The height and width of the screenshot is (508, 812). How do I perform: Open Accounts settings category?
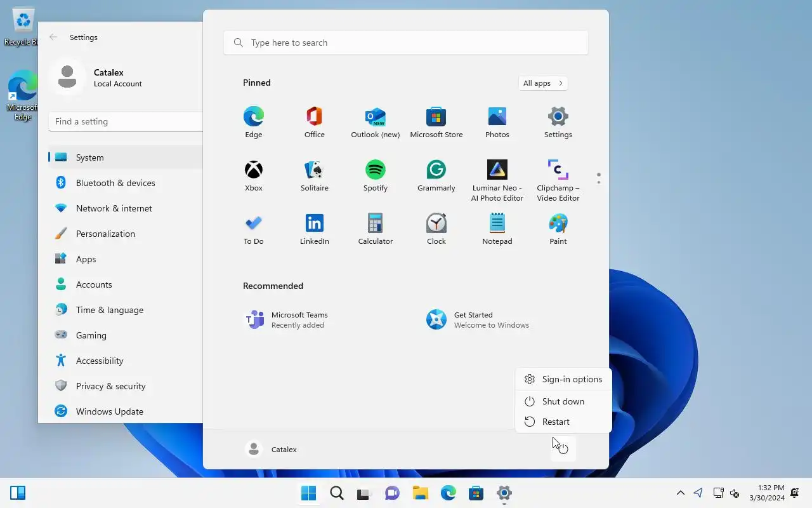126,284
